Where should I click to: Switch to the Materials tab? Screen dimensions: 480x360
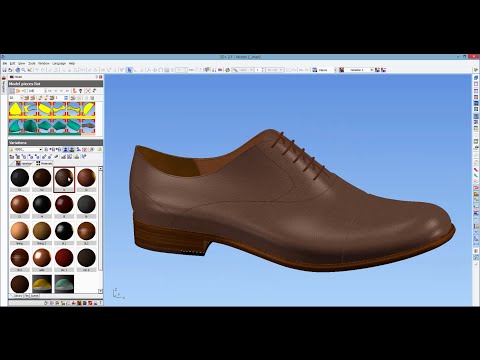[x=44, y=163]
